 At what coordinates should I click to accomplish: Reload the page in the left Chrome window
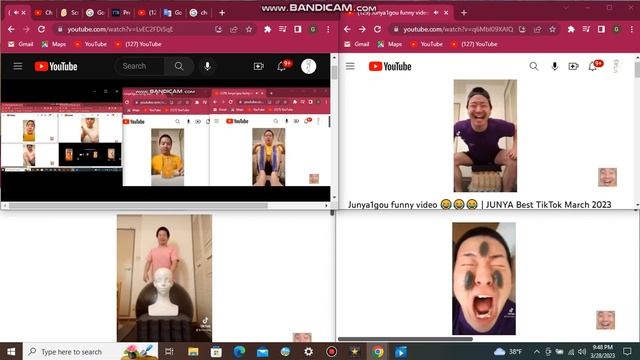41,29
